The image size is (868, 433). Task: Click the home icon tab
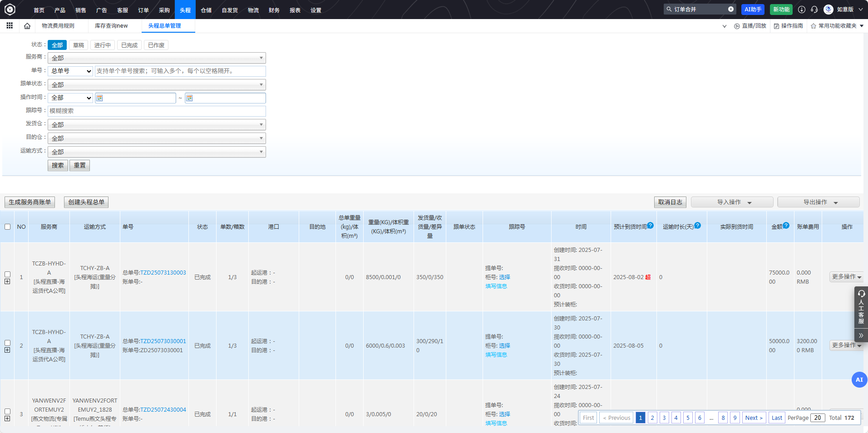coord(27,26)
